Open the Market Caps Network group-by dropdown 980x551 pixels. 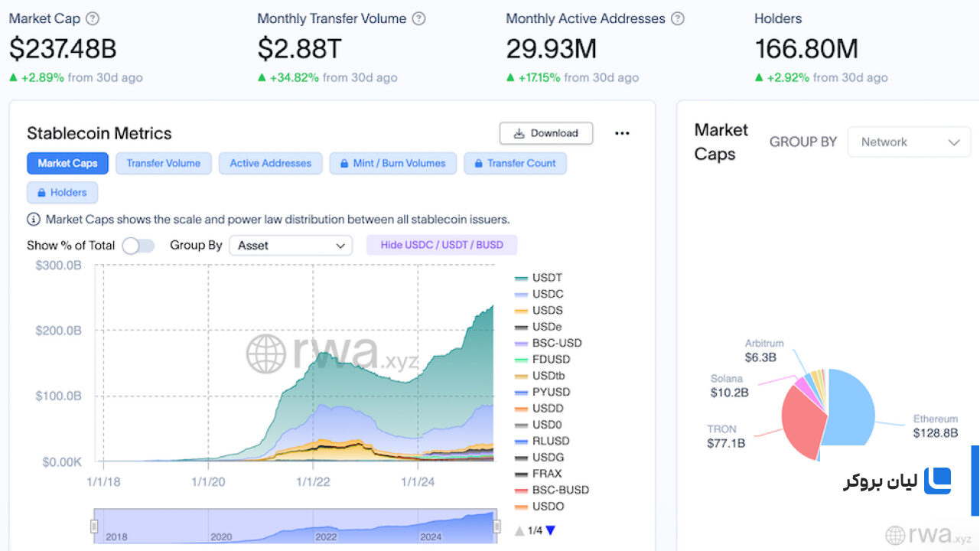pos(909,142)
